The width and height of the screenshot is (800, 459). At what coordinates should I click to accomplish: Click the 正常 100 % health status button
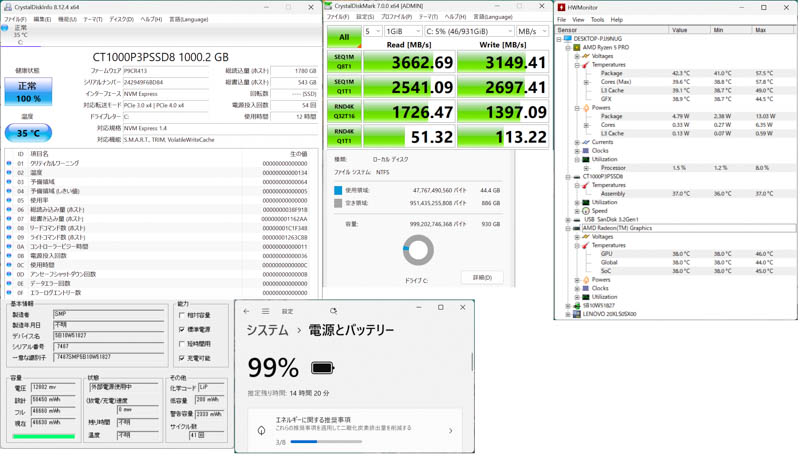pos(28,91)
